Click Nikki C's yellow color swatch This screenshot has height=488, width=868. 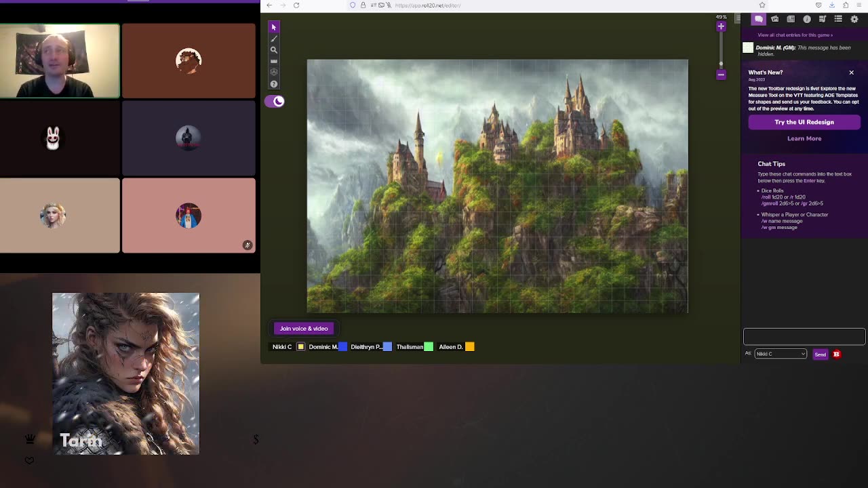click(301, 347)
